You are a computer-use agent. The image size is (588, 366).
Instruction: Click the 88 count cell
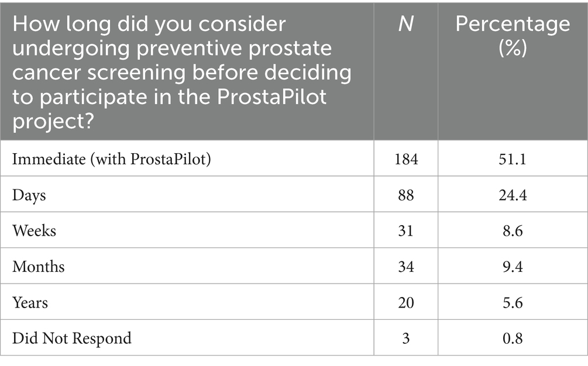pos(406,195)
